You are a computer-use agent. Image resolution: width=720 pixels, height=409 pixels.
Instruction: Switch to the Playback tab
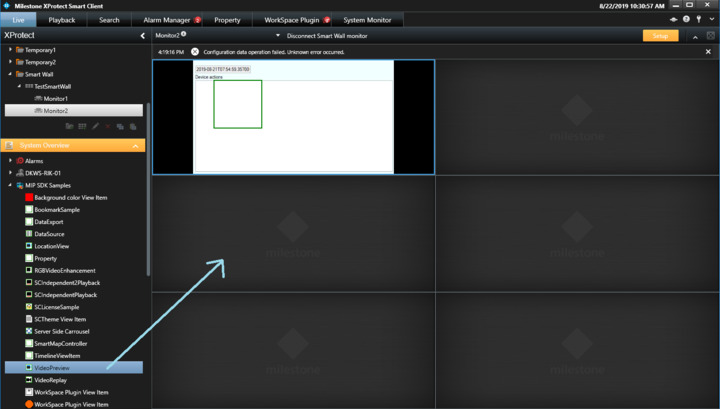tap(62, 20)
